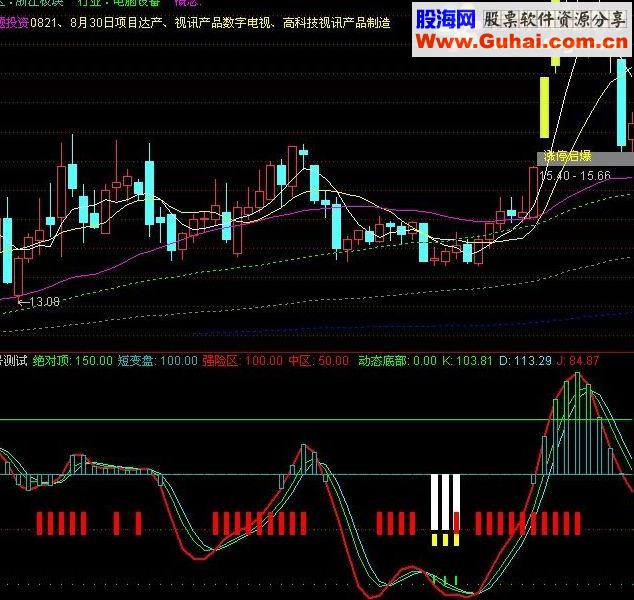This screenshot has height=600, width=634.
Task: Click the purple 题投资 label
Action: coord(15,23)
